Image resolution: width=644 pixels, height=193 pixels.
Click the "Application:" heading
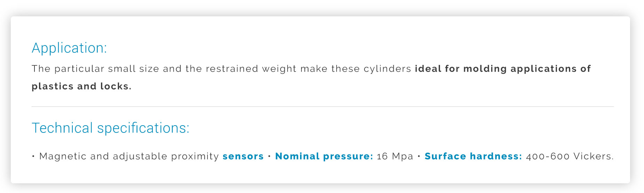pyautogui.click(x=69, y=48)
